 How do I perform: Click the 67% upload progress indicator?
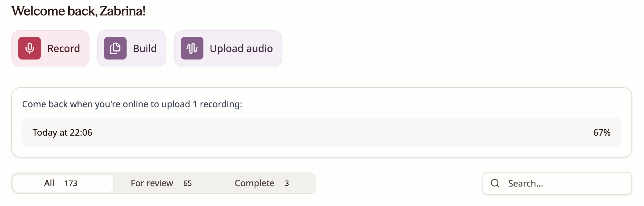tap(602, 132)
